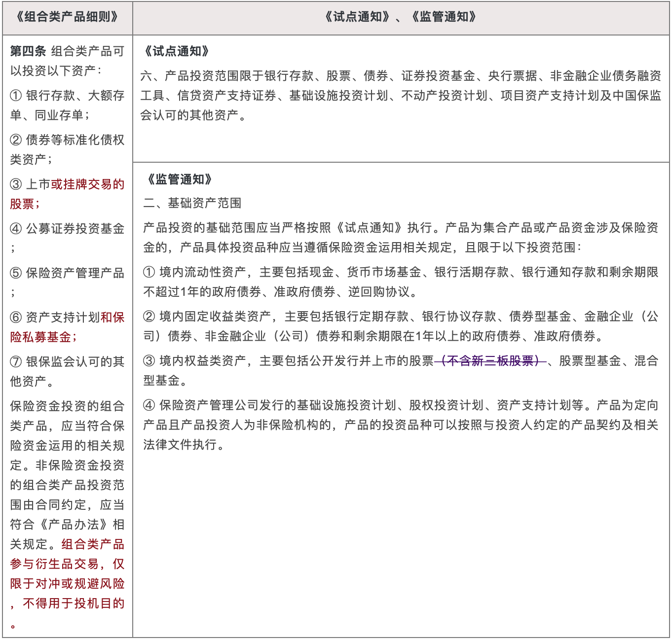Click red text 或挂牌交易的股票
672x640 pixels.
pos(67,194)
